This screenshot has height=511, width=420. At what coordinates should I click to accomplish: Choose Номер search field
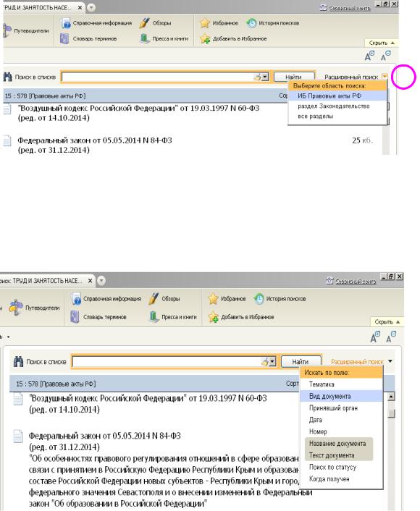(341, 431)
